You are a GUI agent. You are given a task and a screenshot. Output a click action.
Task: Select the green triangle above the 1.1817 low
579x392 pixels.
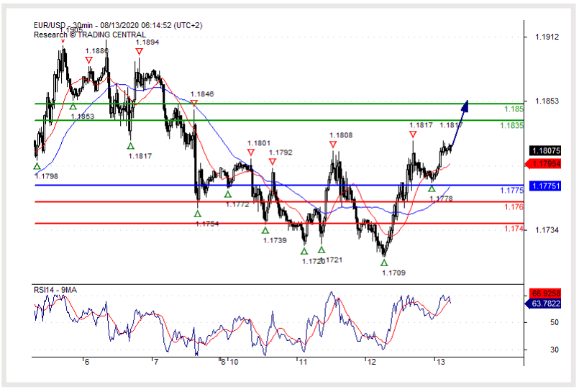(130, 146)
